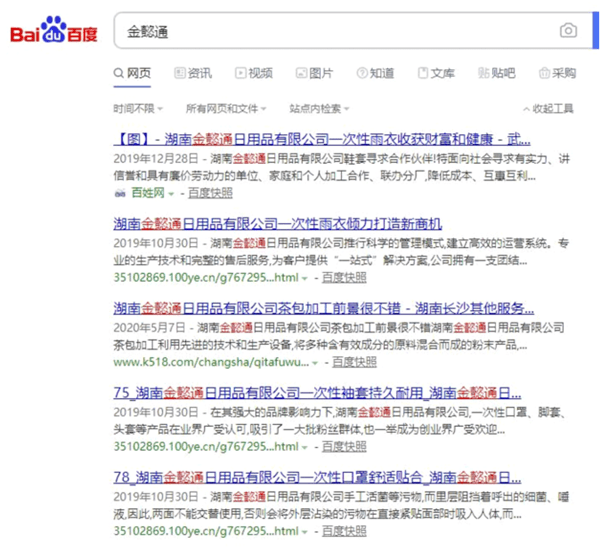Open image search via camera icon
This screenshot has width=600, height=551.
568,31
